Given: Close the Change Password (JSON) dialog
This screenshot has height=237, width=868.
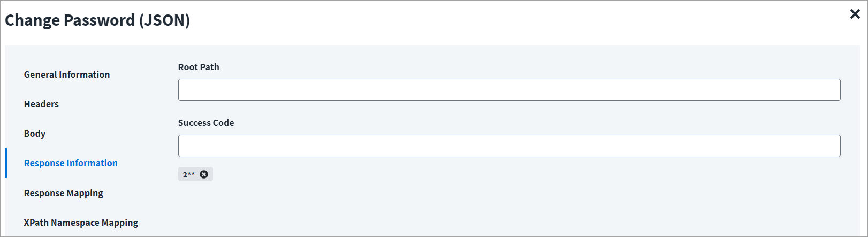Looking at the screenshot, I should click(855, 14).
